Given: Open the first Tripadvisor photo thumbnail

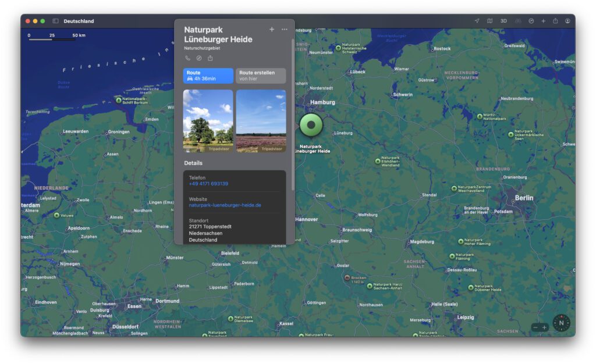Looking at the screenshot, I should [x=208, y=120].
